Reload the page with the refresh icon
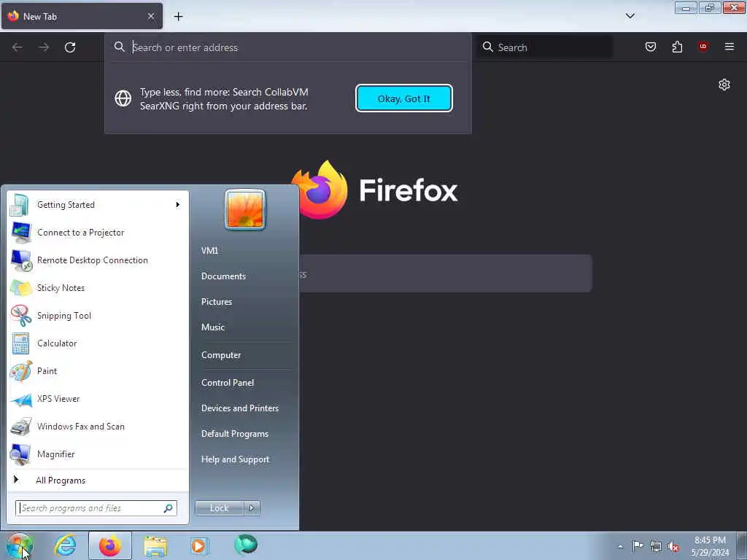This screenshot has width=747, height=560. pos(70,47)
